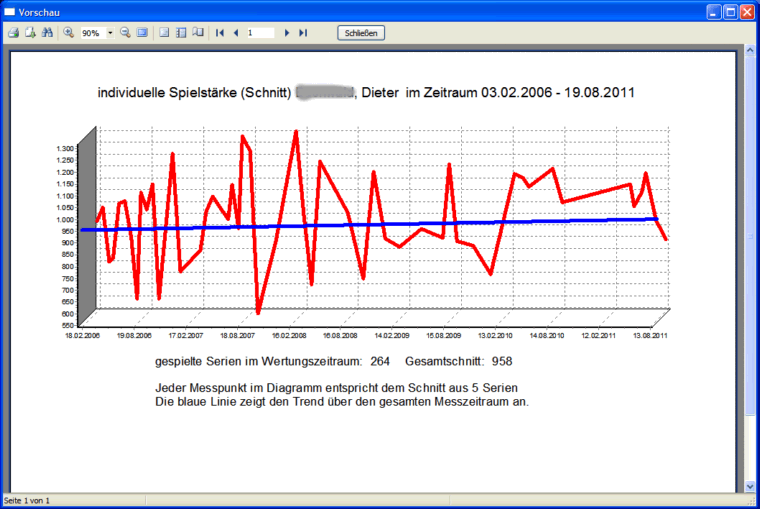This screenshot has height=509, width=760.
Task: Click the chart title mentioning Dieter
Action: [366, 93]
